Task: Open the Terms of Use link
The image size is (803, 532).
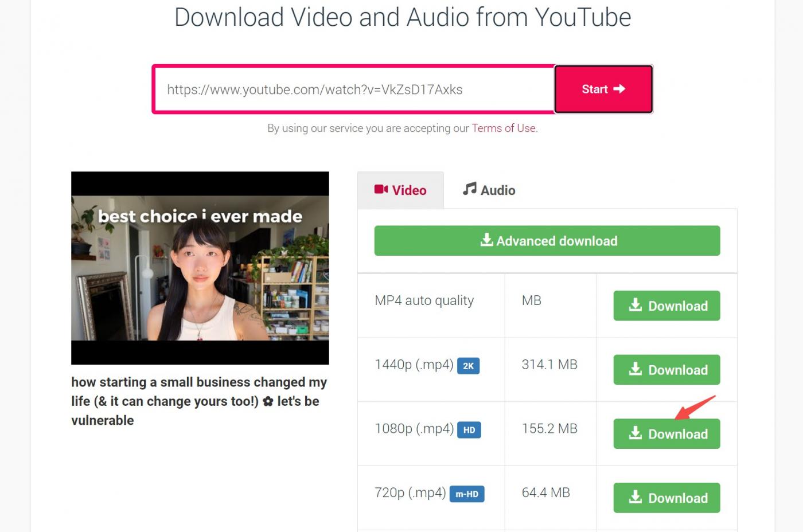Action: (504, 128)
